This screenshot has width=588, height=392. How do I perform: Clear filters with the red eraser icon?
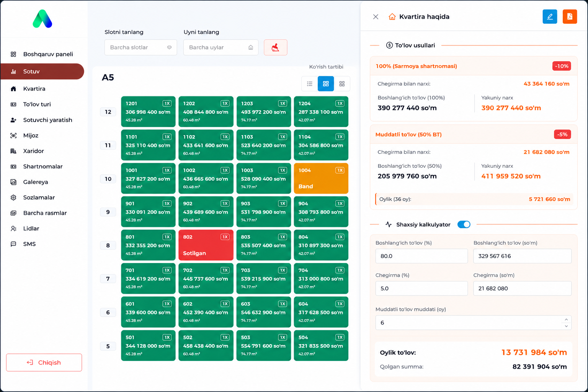(x=275, y=47)
